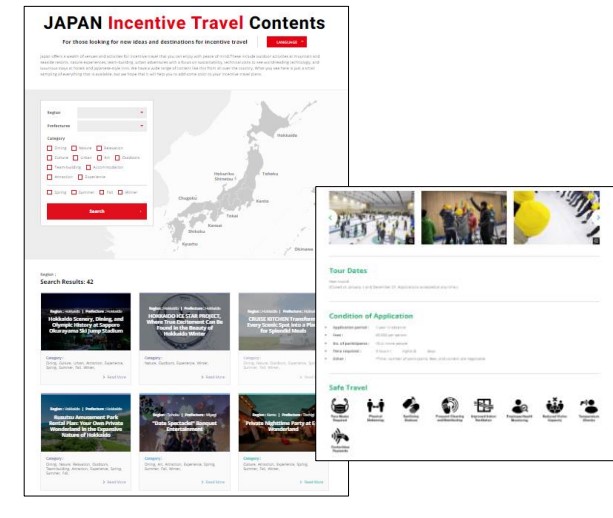Open the Region dropdown
Image resolution: width=613 pixels, height=518 pixels.
point(112,113)
